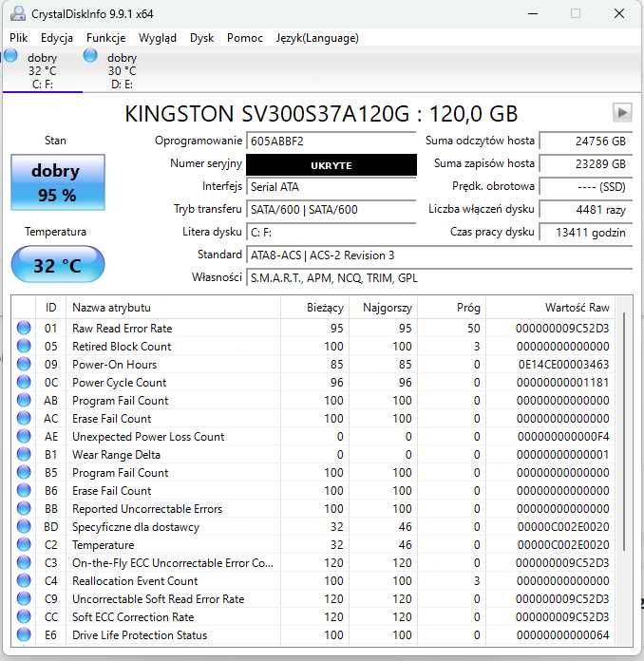Click the Bieżący column header

click(x=314, y=308)
